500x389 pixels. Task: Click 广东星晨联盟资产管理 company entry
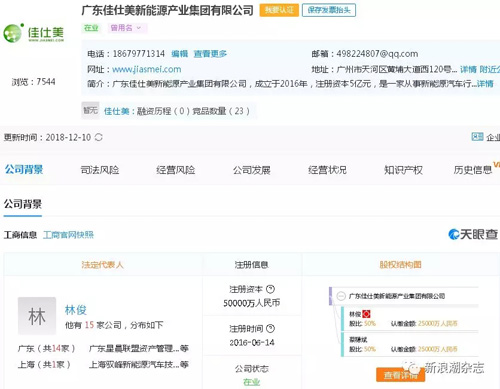(x=139, y=349)
